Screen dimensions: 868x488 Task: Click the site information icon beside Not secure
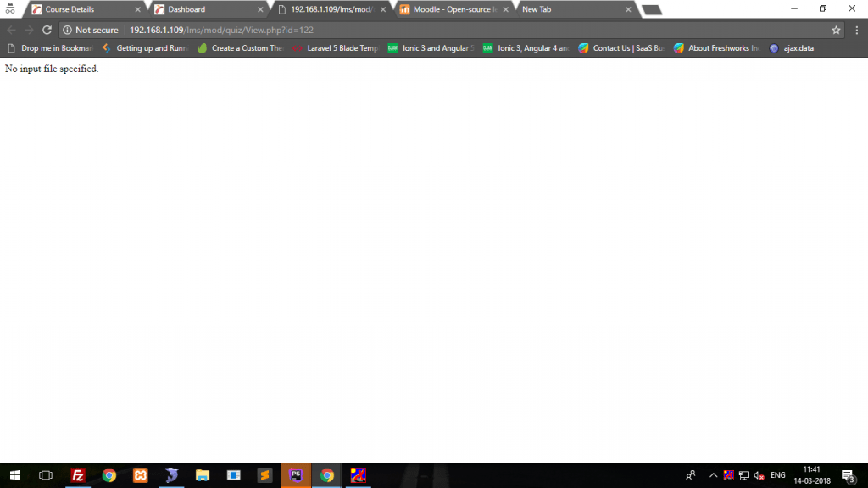[x=67, y=30]
